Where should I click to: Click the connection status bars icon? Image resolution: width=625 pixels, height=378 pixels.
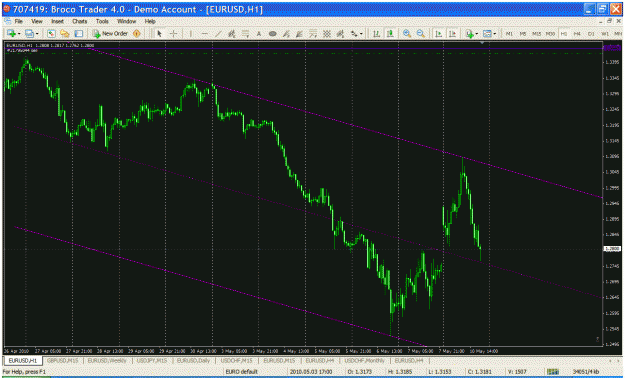coord(552,372)
